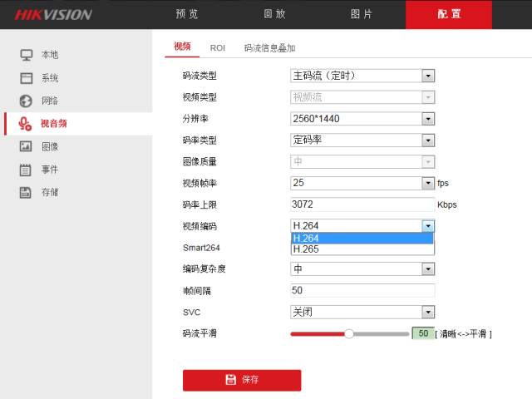The height and width of the screenshot is (399, 532).
Task: Click the floppy disk icon for 存储
Action: click(x=26, y=192)
